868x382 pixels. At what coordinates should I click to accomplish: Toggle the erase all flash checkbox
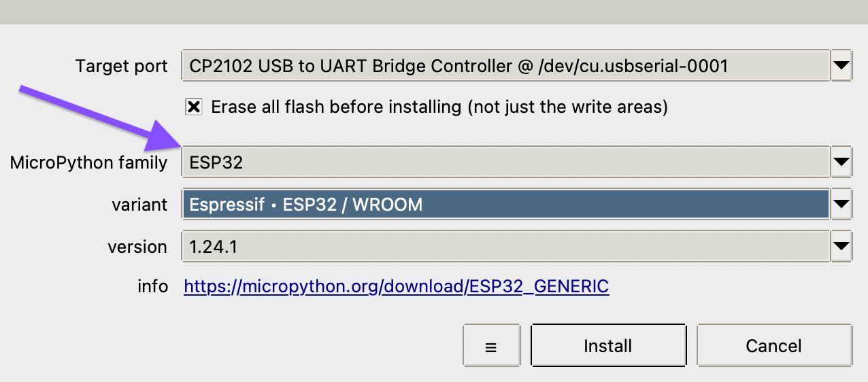click(x=194, y=107)
